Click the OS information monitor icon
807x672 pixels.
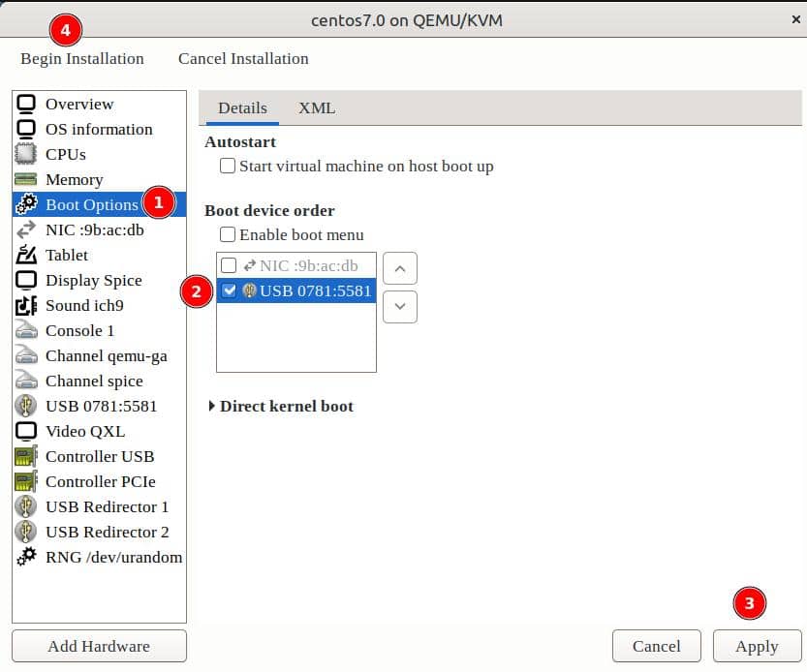(x=26, y=129)
